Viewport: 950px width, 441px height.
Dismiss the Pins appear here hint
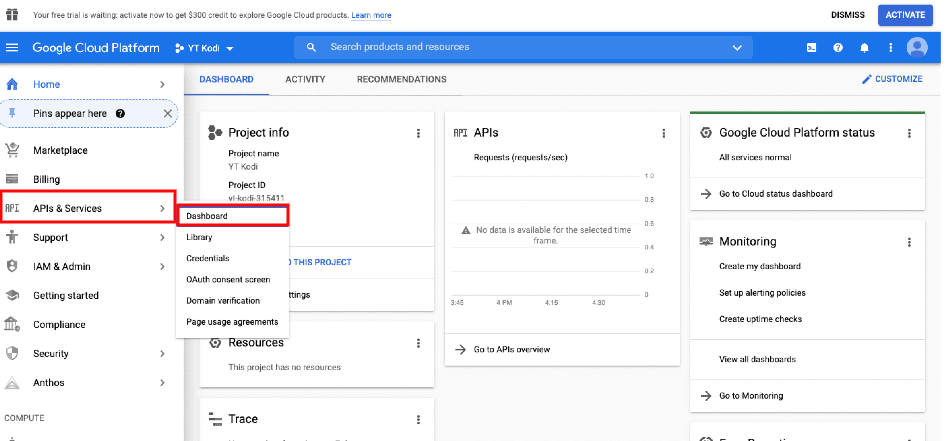pyautogui.click(x=168, y=113)
